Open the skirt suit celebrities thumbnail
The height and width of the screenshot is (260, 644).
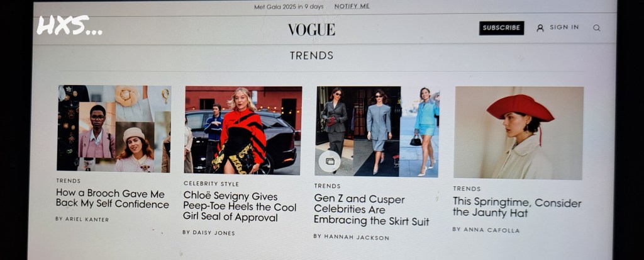point(377,132)
